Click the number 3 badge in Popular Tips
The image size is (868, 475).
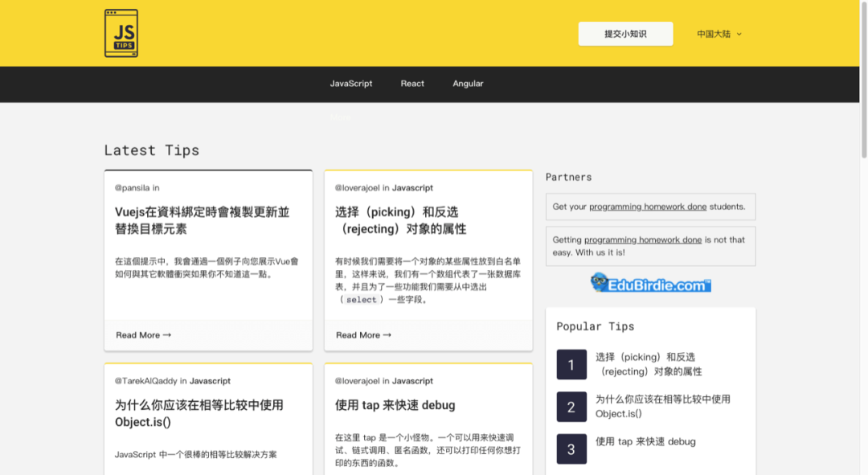point(571,448)
